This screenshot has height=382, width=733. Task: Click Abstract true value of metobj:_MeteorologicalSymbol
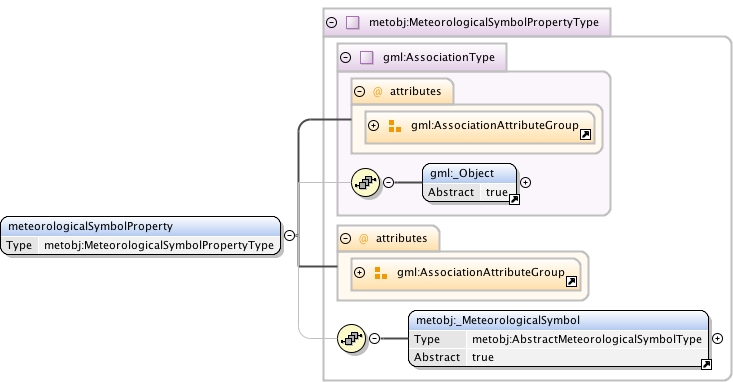tap(483, 357)
